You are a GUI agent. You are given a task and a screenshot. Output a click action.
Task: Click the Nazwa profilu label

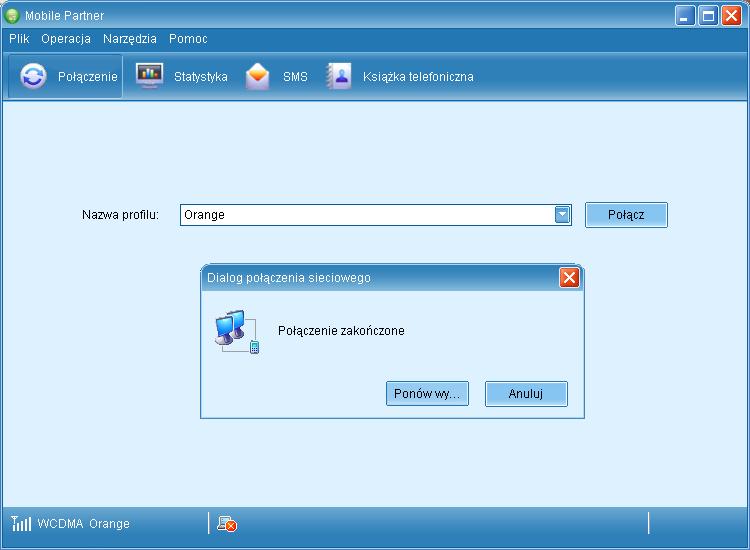click(120, 215)
